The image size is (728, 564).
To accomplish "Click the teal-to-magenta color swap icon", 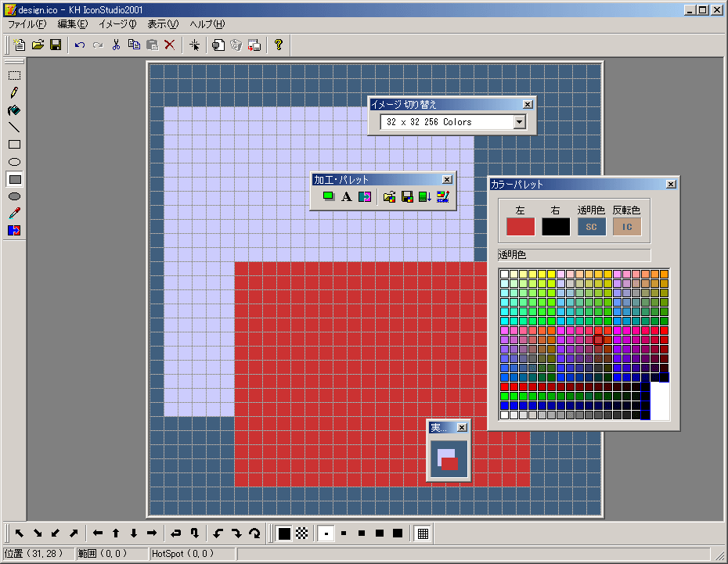I will click(365, 196).
